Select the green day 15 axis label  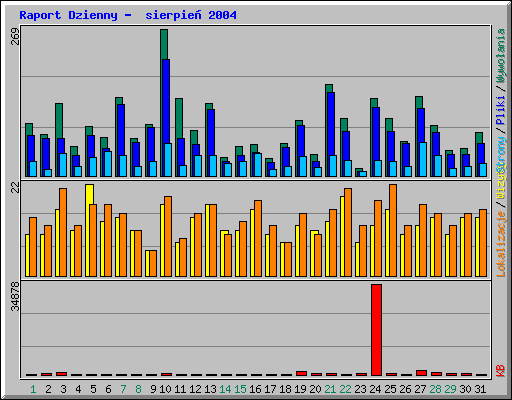click(x=240, y=389)
